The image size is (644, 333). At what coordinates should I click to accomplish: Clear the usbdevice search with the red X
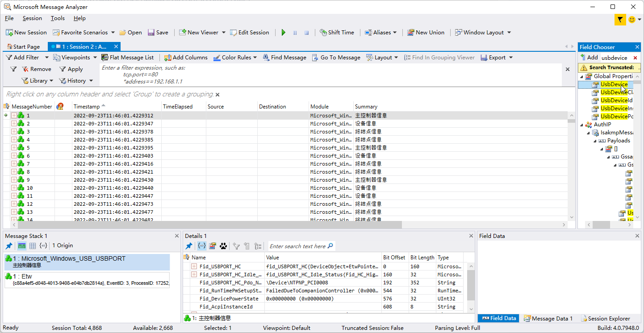(635, 58)
